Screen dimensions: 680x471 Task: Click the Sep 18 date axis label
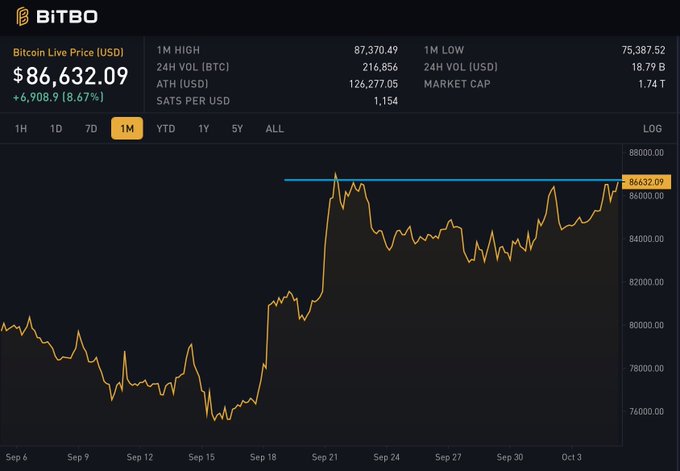pos(263,457)
